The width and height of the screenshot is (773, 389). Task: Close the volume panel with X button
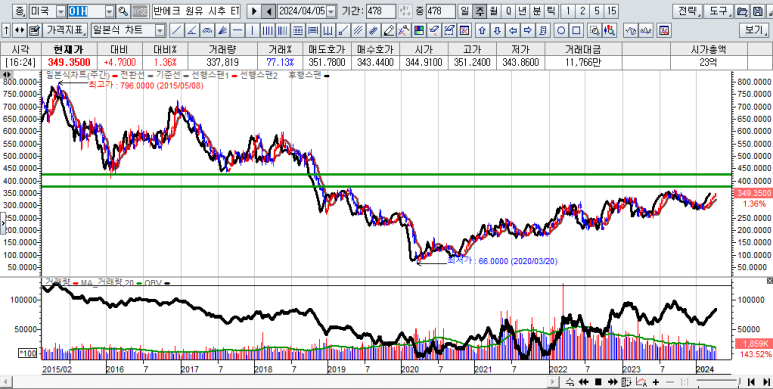pyautogui.click(x=770, y=281)
